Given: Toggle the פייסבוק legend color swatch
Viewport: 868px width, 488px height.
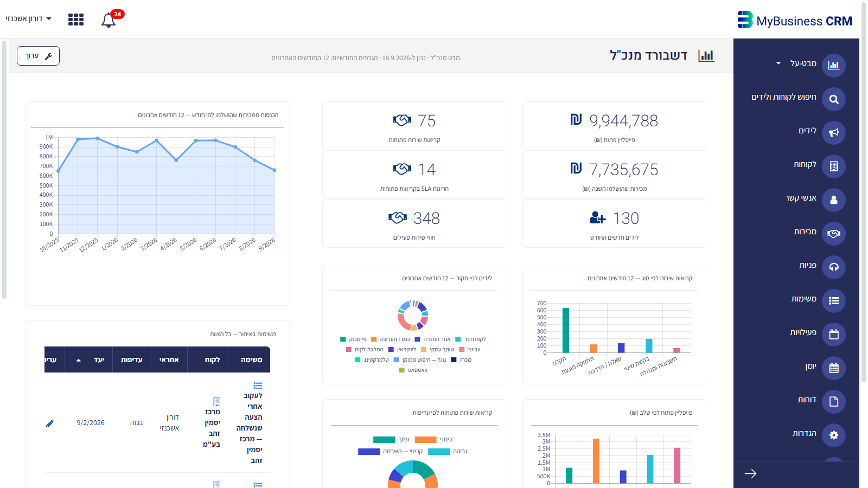Looking at the screenshot, I should click(343, 339).
